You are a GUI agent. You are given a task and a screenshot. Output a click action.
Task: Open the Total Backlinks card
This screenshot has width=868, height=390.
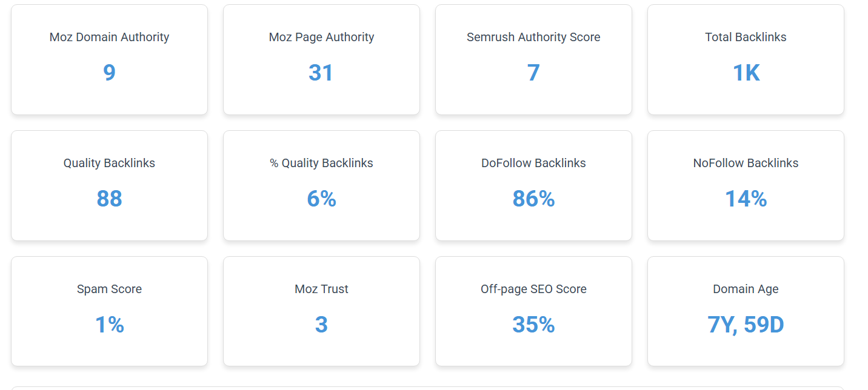point(746,59)
